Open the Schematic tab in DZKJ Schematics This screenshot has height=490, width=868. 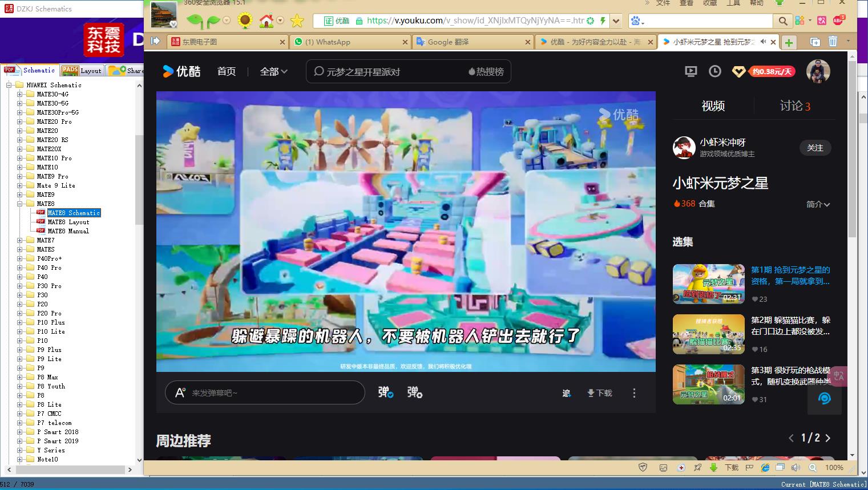(x=30, y=70)
